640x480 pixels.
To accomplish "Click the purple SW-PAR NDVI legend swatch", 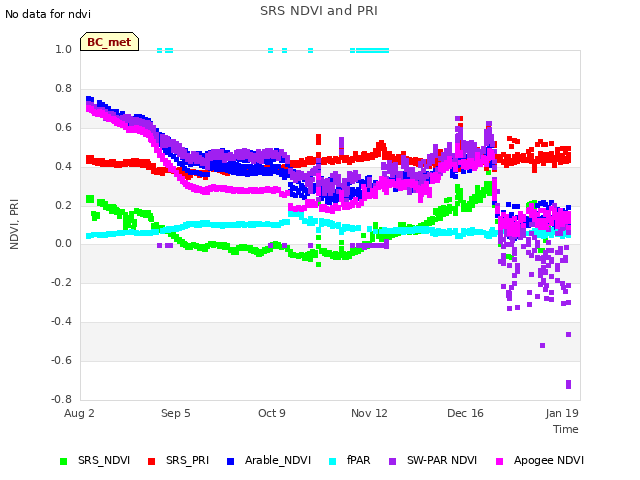I will click(x=392, y=461).
